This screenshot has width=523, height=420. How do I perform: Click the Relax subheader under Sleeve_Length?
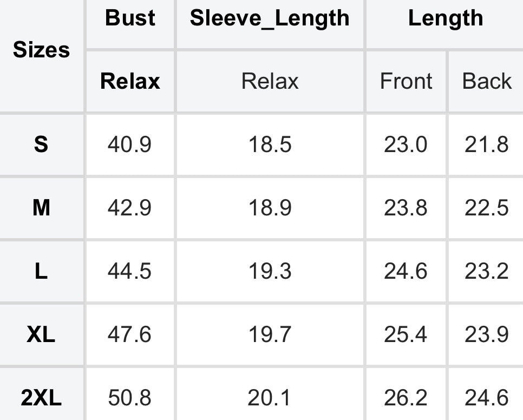[x=270, y=81]
